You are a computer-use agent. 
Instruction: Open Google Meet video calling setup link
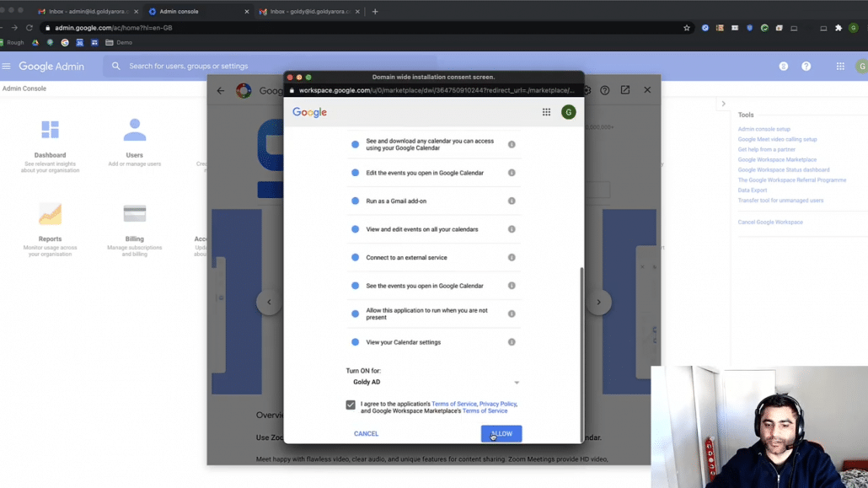[x=777, y=140]
